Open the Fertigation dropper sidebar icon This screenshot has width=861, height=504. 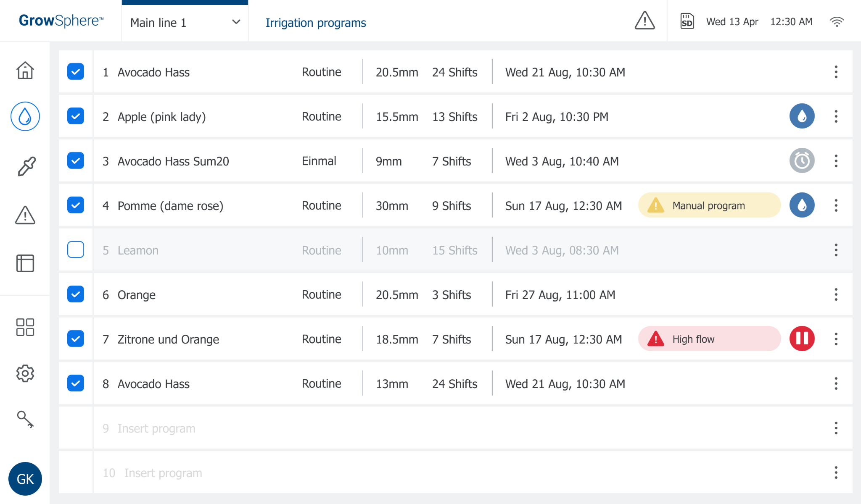coord(26,166)
